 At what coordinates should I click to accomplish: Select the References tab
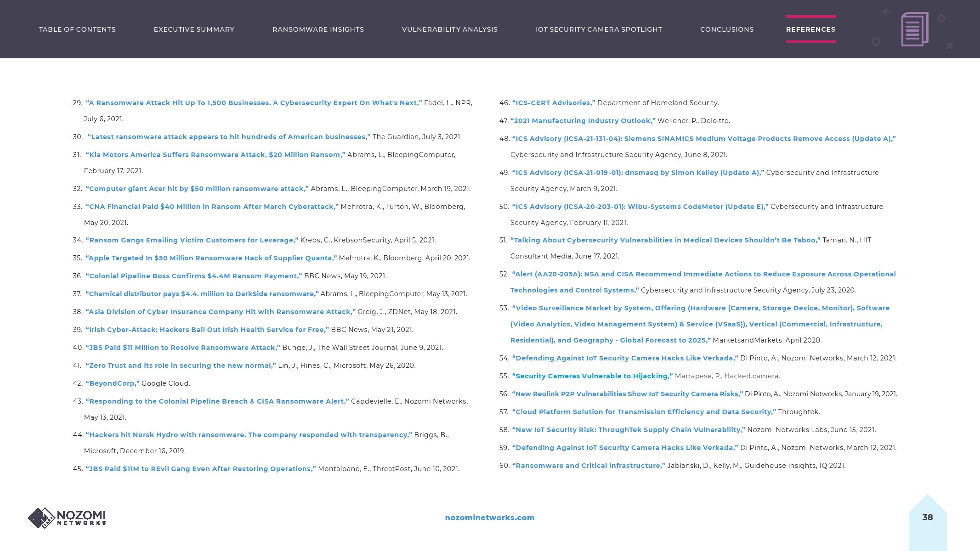(810, 29)
